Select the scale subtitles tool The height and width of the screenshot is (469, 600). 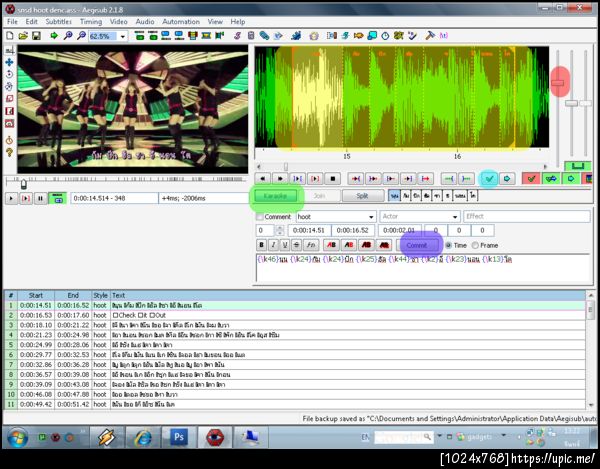(x=9, y=99)
